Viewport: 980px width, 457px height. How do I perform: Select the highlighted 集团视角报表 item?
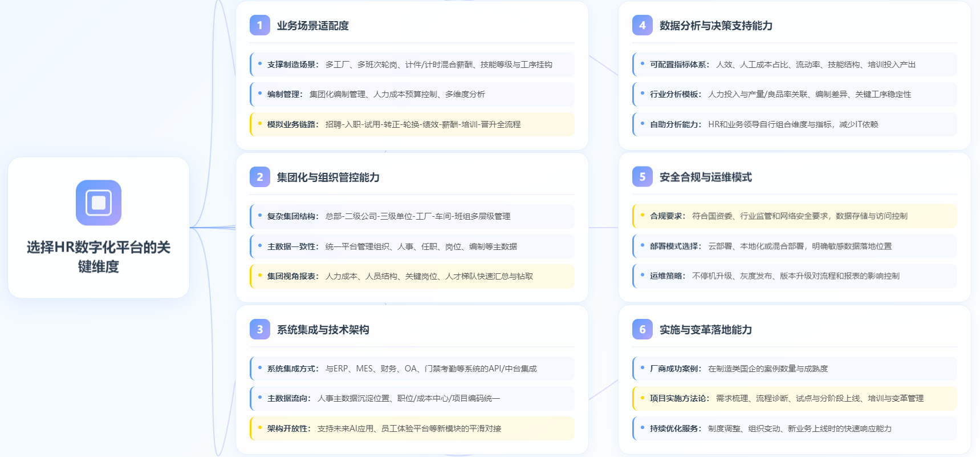[x=412, y=276]
